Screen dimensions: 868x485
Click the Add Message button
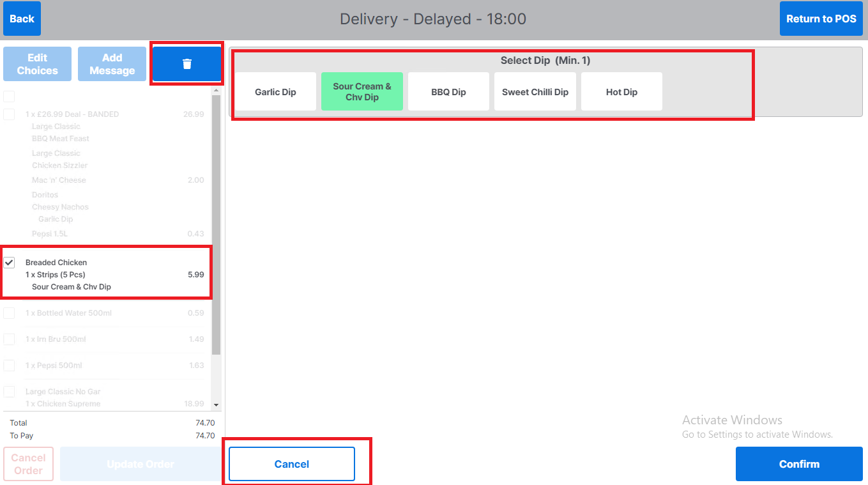pos(112,64)
